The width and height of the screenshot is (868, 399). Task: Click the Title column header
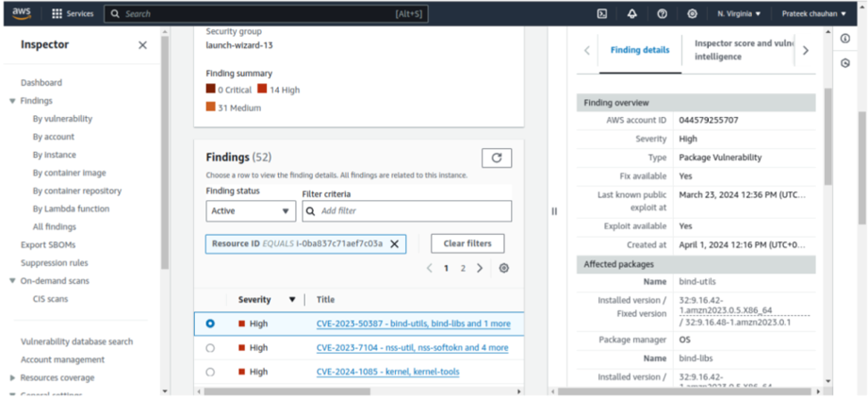pos(325,300)
